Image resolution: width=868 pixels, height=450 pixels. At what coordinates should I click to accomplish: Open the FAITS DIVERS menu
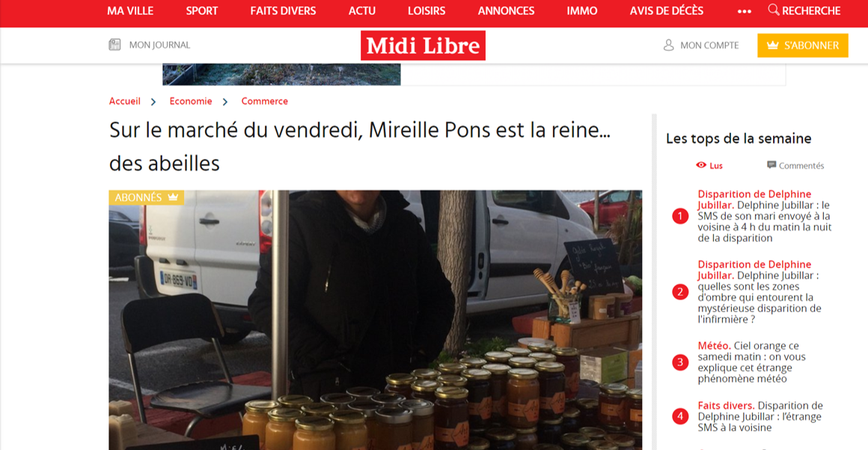pyautogui.click(x=283, y=10)
